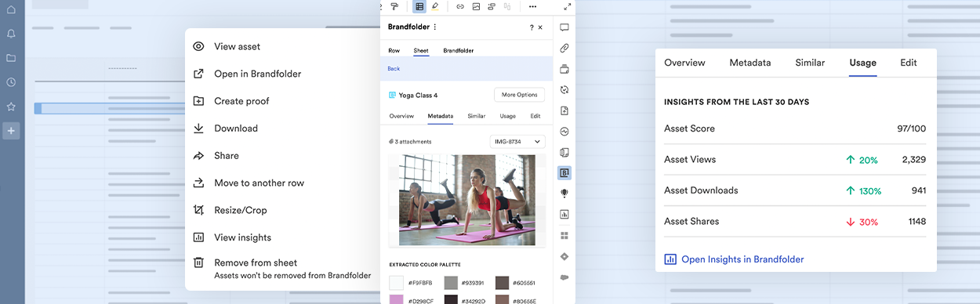This screenshot has width=980, height=304.
Task: Pick the #939391 color swatch
Action: (451, 283)
